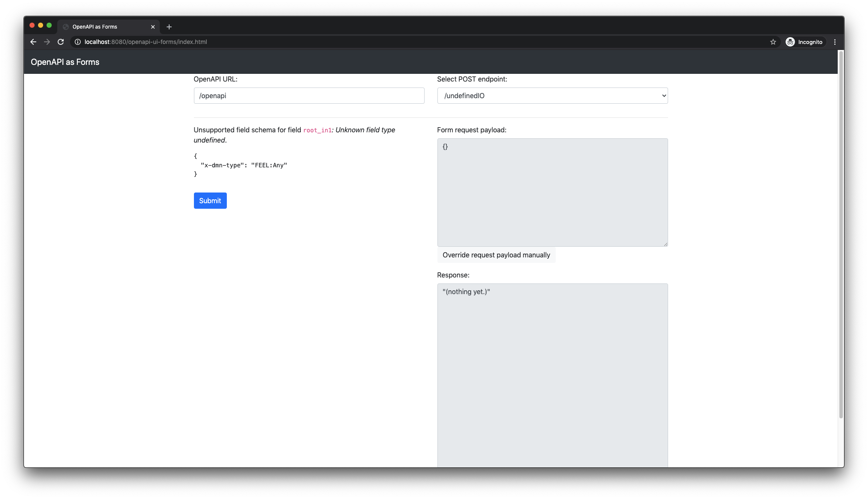The height and width of the screenshot is (499, 868).
Task: Click the page vertical scrollbar
Action: (840, 235)
